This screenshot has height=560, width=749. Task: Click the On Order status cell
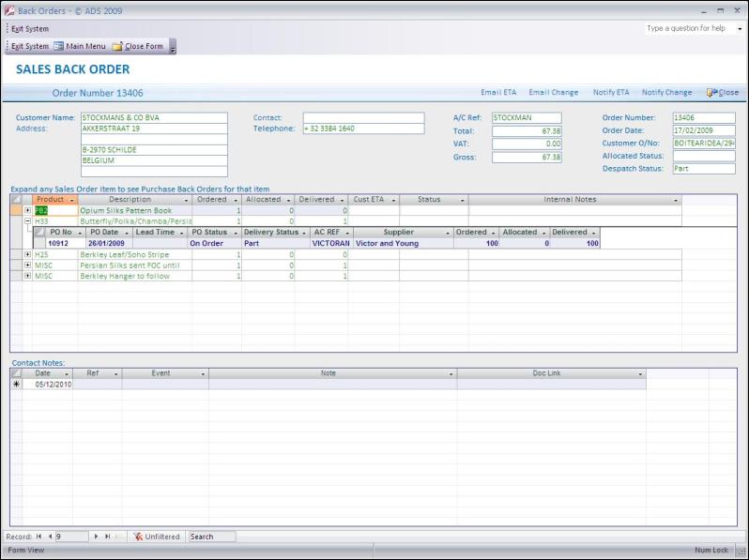(x=214, y=244)
